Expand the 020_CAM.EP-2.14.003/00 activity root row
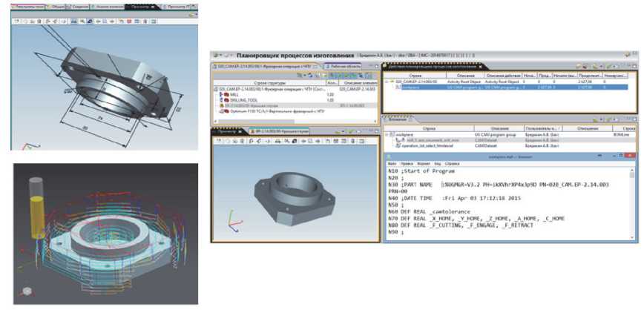This screenshot has height=310, width=644. coord(388,82)
